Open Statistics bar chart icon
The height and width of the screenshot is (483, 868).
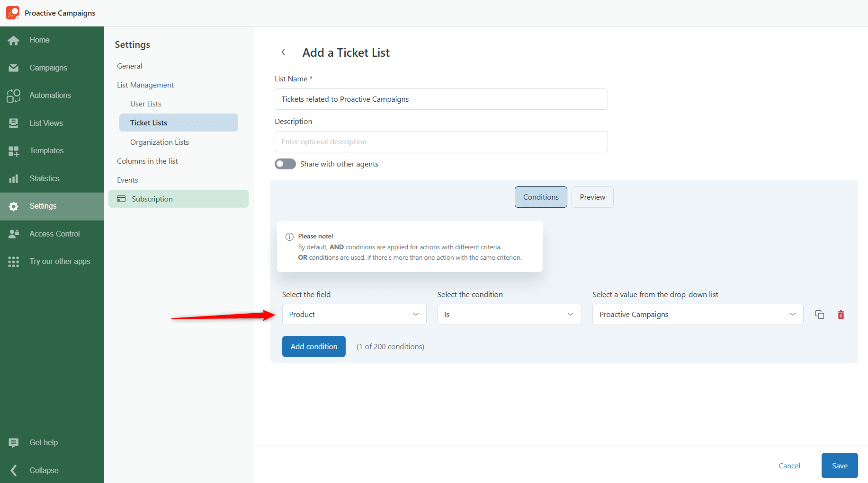(14, 179)
